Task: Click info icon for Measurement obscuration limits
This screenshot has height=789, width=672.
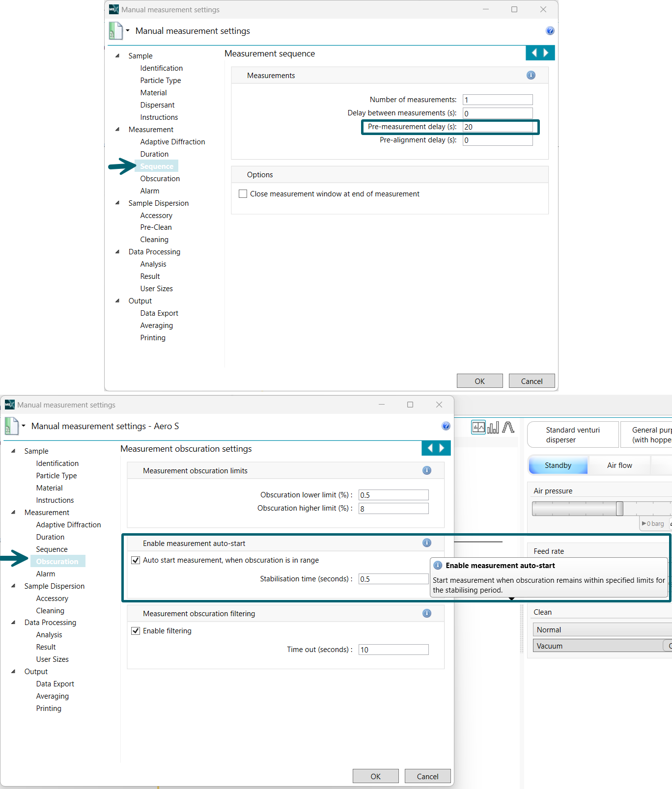Action: (426, 470)
